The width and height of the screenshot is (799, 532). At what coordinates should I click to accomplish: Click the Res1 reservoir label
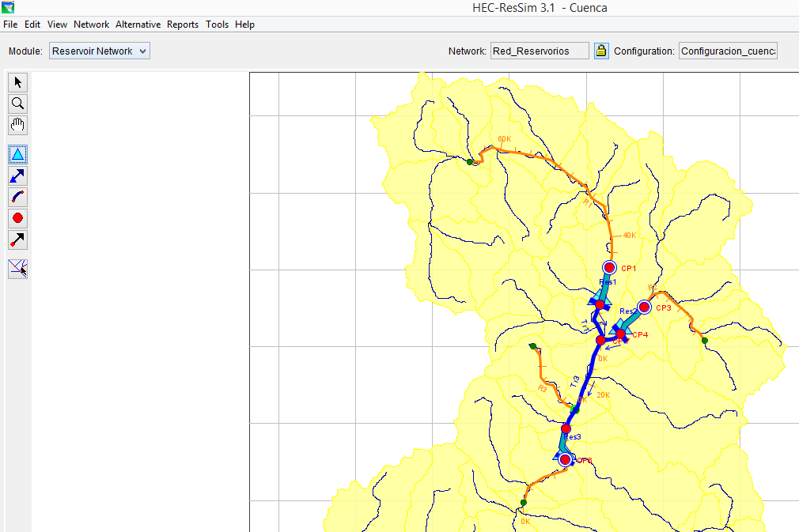coord(608,282)
